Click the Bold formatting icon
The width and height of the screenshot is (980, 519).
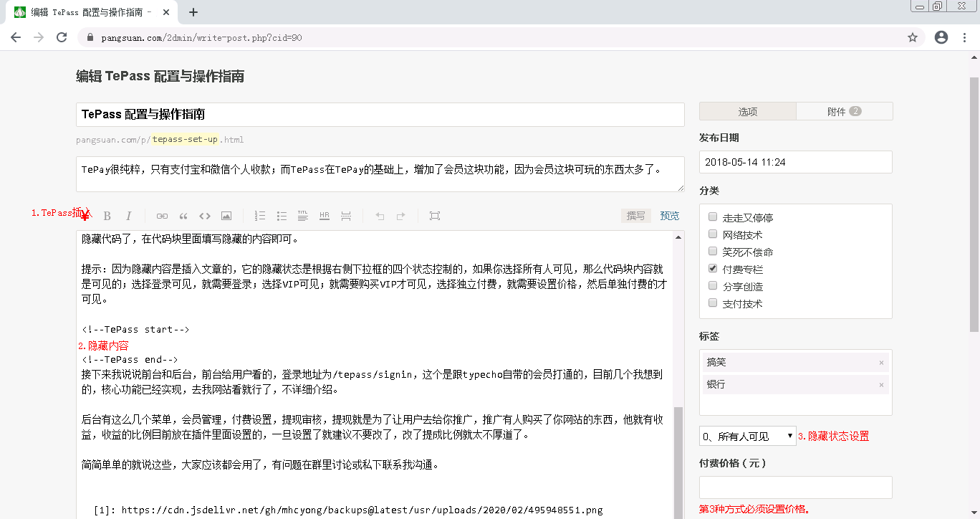[x=107, y=216]
